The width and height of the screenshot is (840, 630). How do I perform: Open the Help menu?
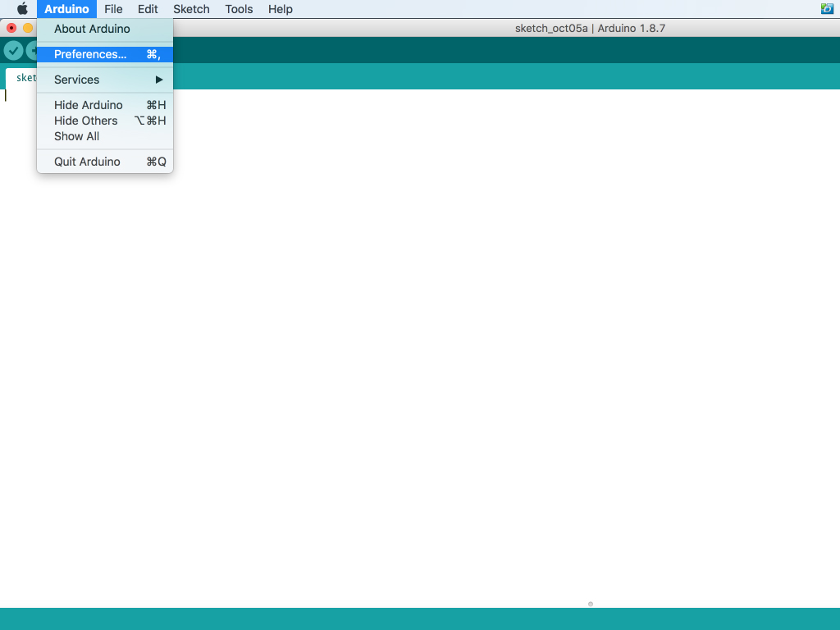(281, 9)
